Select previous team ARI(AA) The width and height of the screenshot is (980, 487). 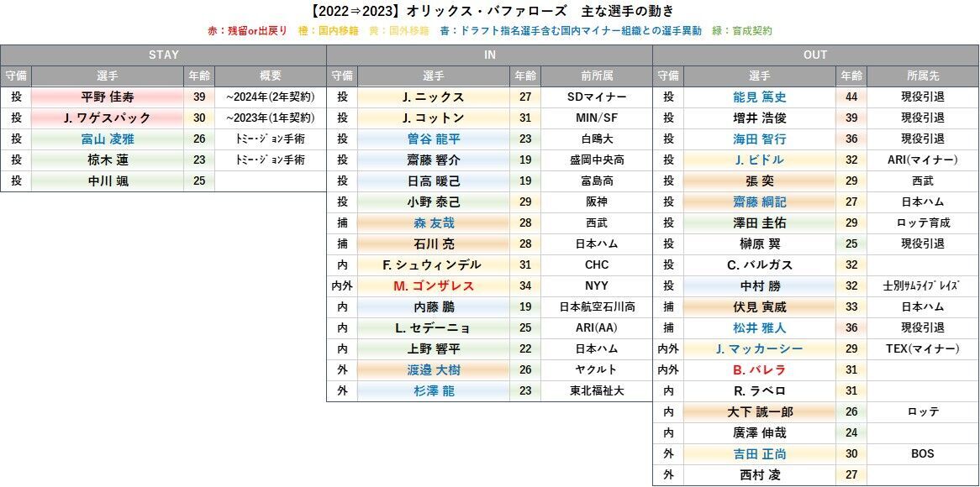coord(596,327)
